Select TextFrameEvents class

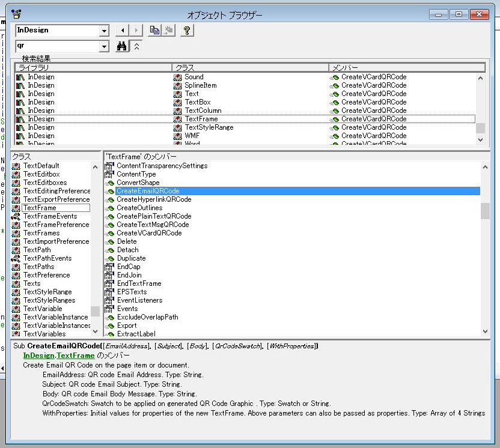click(50, 216)
